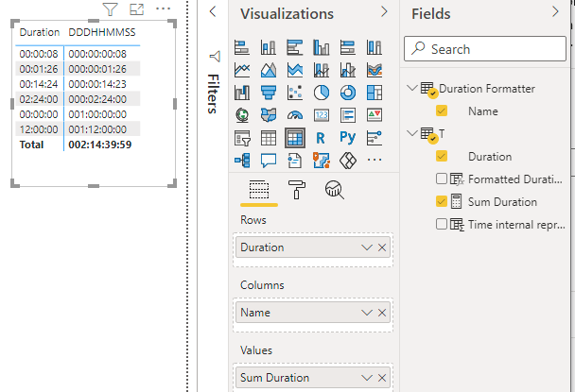Enable the Time internal representation field
Screen dimensions: 575x392
[x=442, y=224]
